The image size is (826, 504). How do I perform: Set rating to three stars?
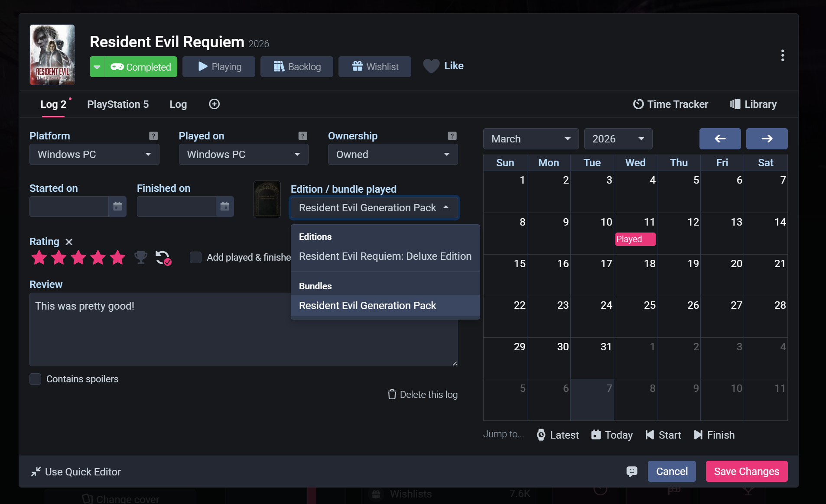pyautogui.click(x=78, y=257)
